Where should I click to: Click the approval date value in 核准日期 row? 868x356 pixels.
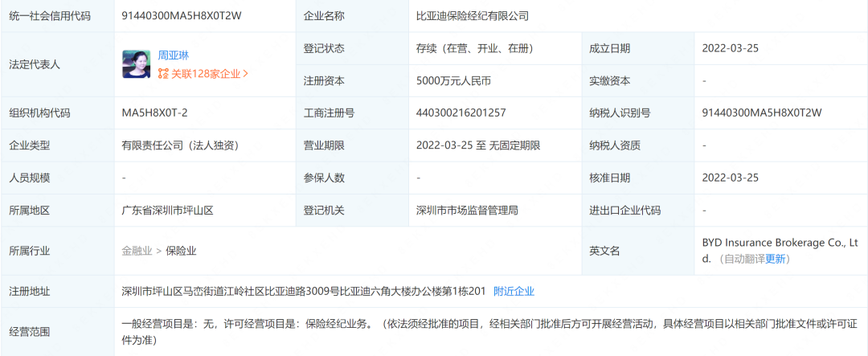[730, 178]
